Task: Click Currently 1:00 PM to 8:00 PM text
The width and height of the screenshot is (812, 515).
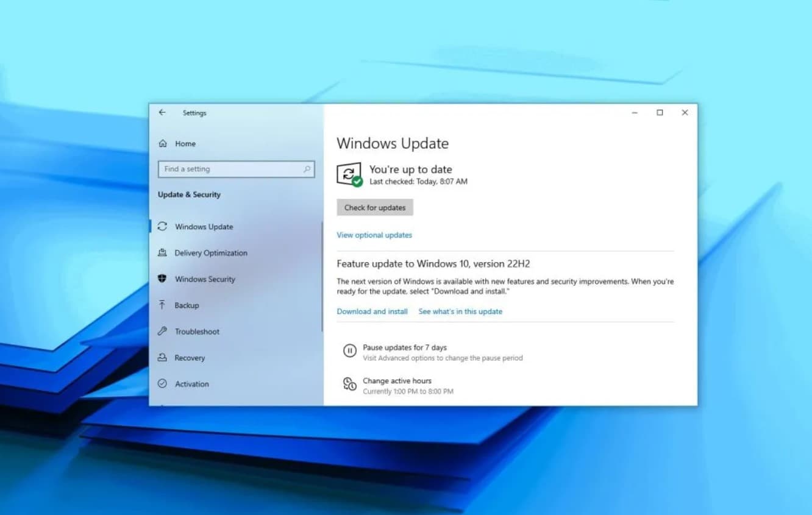Action: [x=408, y=391]
